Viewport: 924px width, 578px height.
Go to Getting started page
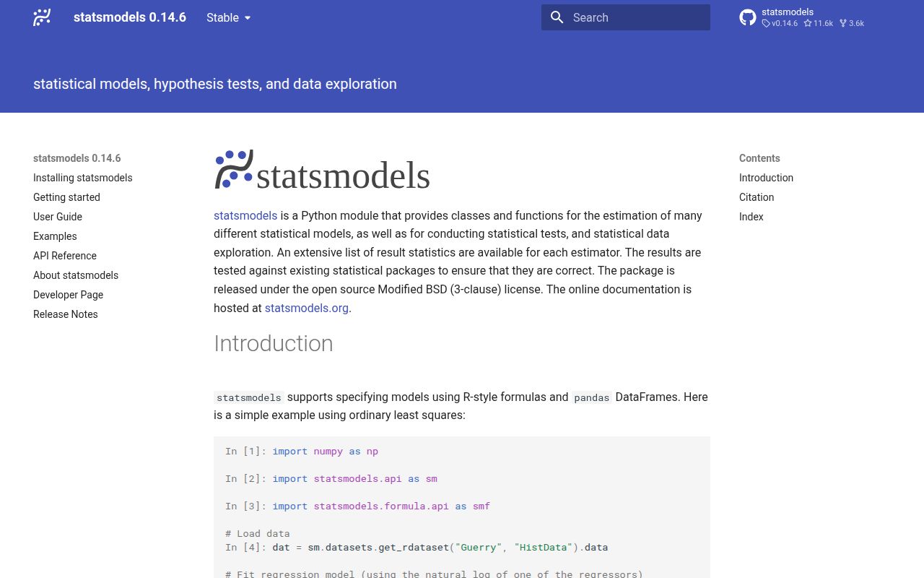[x=66, y=197]
